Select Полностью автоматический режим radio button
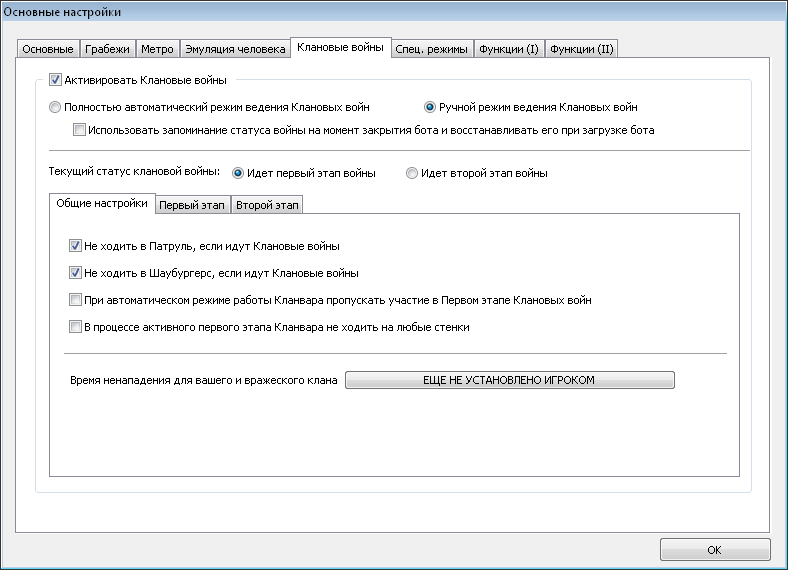788x570 pixels. click(x=55, y=107)
